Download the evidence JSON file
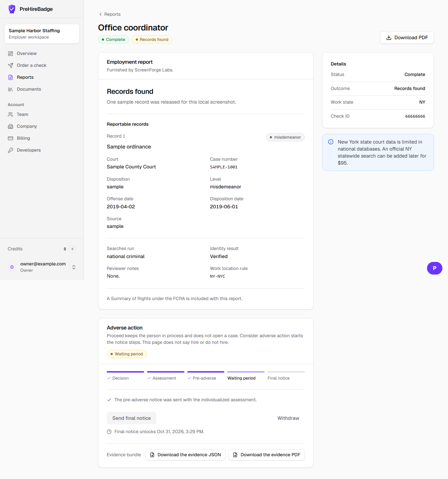The height and width of the screenshot is (479, 448). (185, 455)
